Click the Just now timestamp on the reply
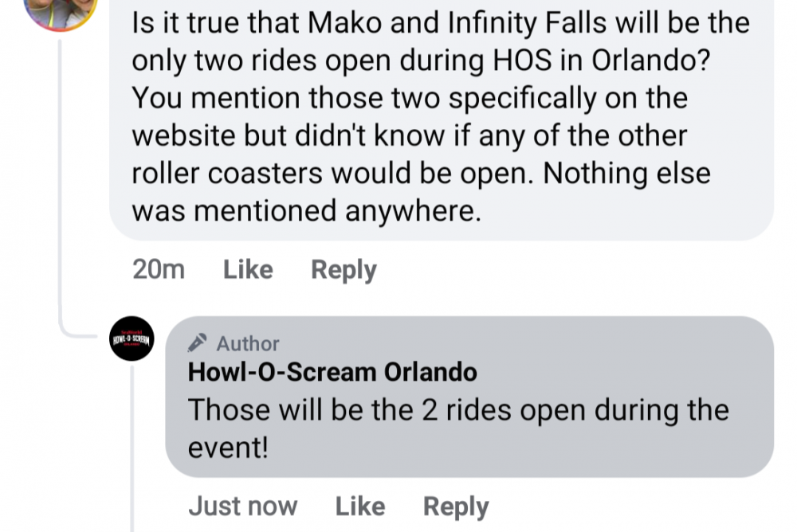The width and height of the screenshot is (797, 532). point(242,506)
